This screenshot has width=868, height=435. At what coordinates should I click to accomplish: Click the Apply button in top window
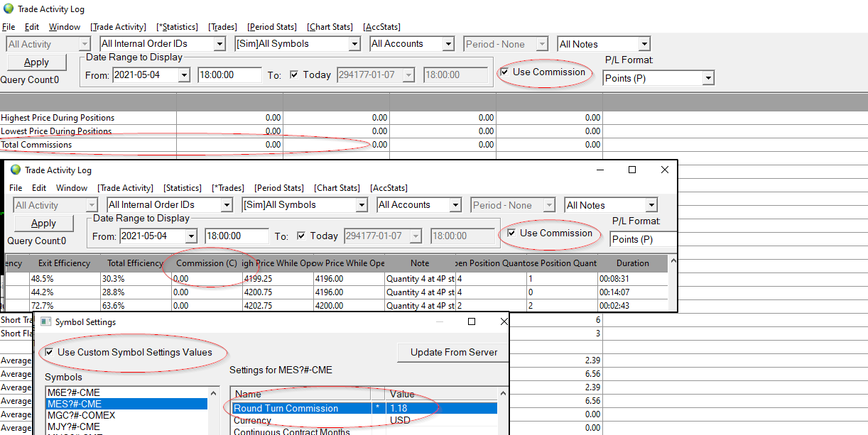(x=36, y=62)
